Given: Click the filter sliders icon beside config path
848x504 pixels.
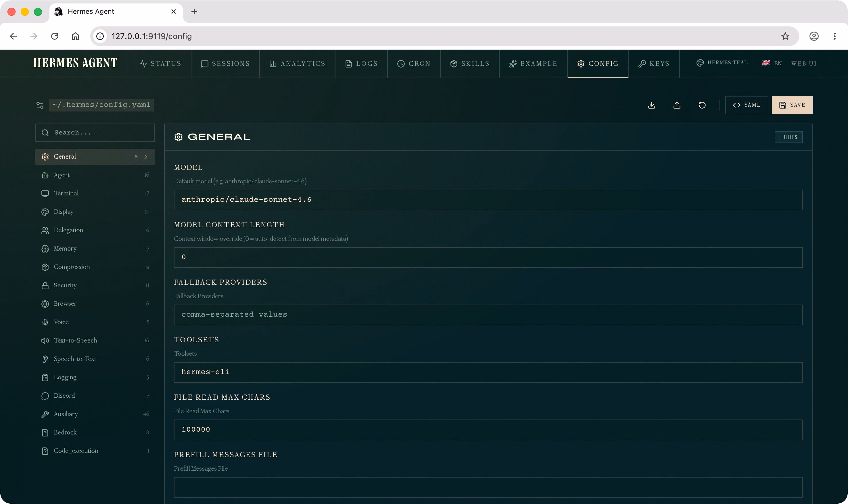Looking at the screenshot, I should click(40, 105).
